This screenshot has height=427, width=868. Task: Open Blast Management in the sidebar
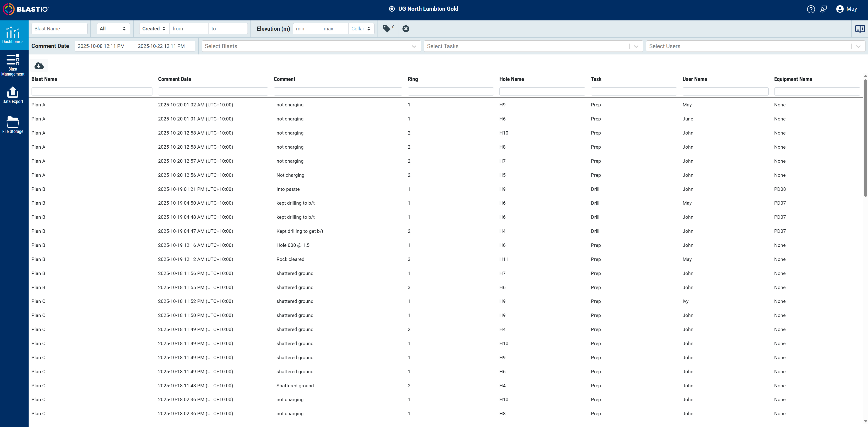(13, 65)
